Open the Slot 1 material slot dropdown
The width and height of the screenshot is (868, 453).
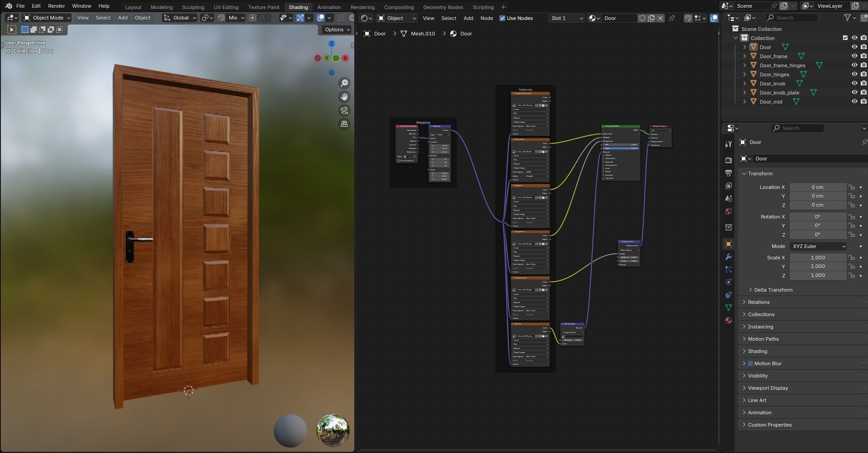(x=566, y=18)
